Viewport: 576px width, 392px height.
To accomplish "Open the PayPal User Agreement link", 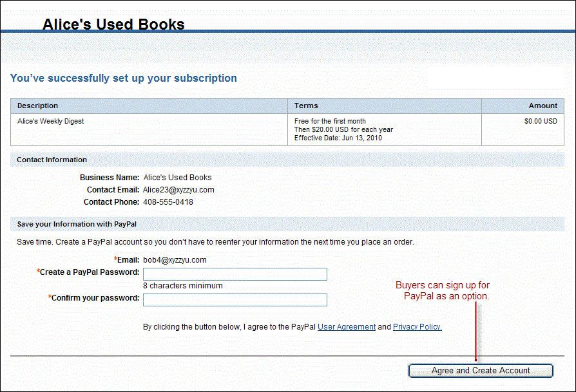I will (346, 327).
